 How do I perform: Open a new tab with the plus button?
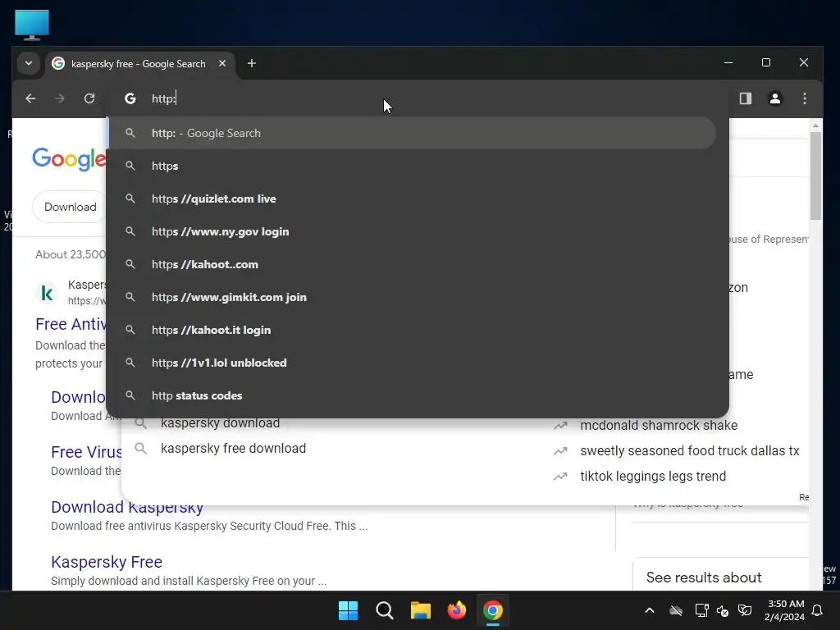[x=251, y=63]
